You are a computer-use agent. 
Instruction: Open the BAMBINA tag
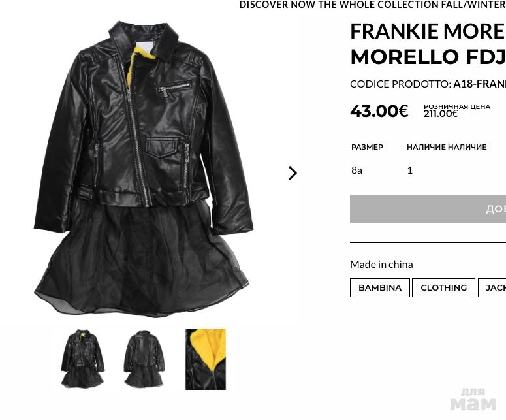380,287
